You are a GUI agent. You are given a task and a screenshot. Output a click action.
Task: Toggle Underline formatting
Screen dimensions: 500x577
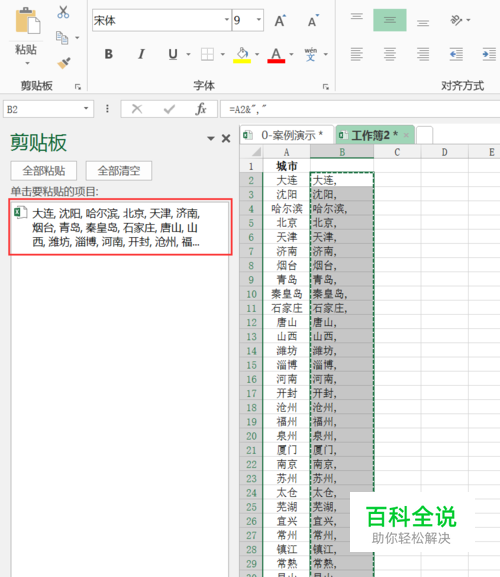(x=173, y=54)
